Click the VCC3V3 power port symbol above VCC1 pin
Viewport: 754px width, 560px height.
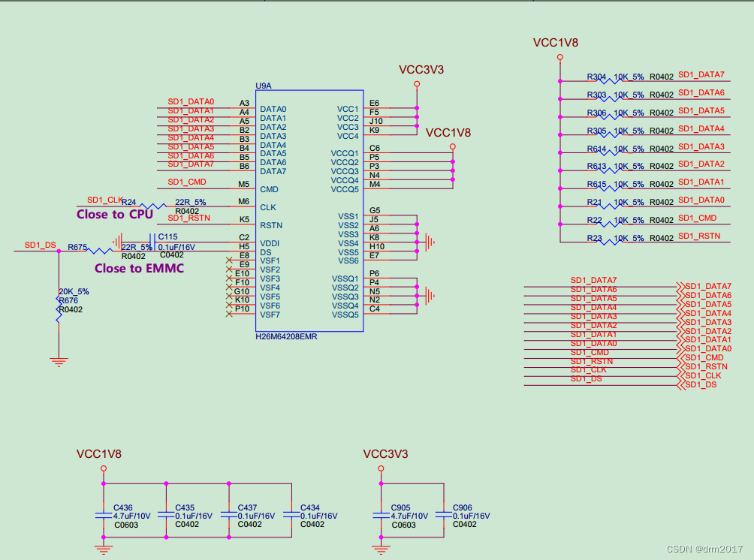[x=418, y=83]
